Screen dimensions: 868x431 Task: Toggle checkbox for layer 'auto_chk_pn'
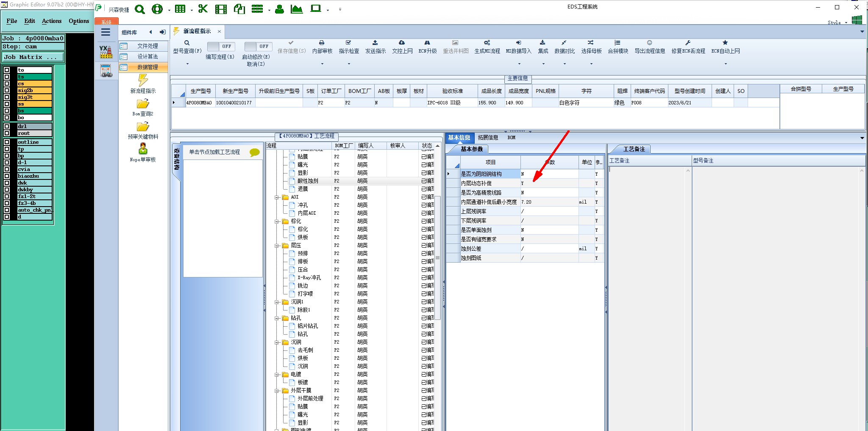tap(7, 210)
